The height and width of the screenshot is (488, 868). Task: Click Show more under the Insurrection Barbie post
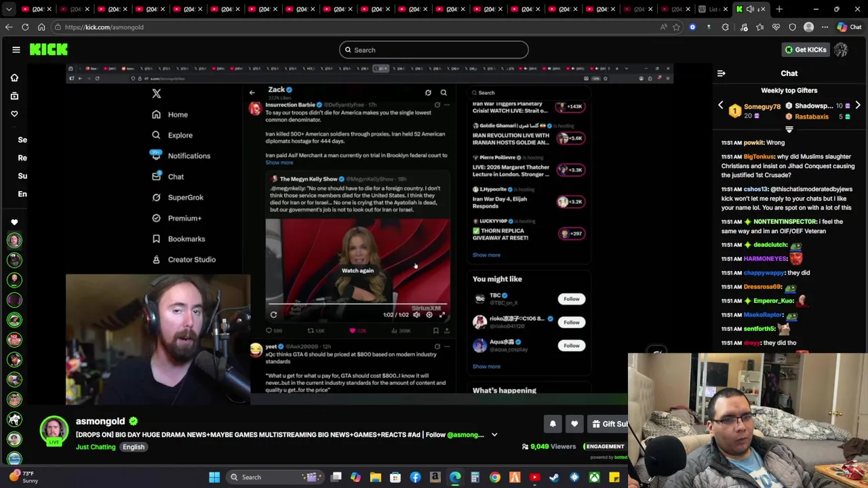[279, 163]
